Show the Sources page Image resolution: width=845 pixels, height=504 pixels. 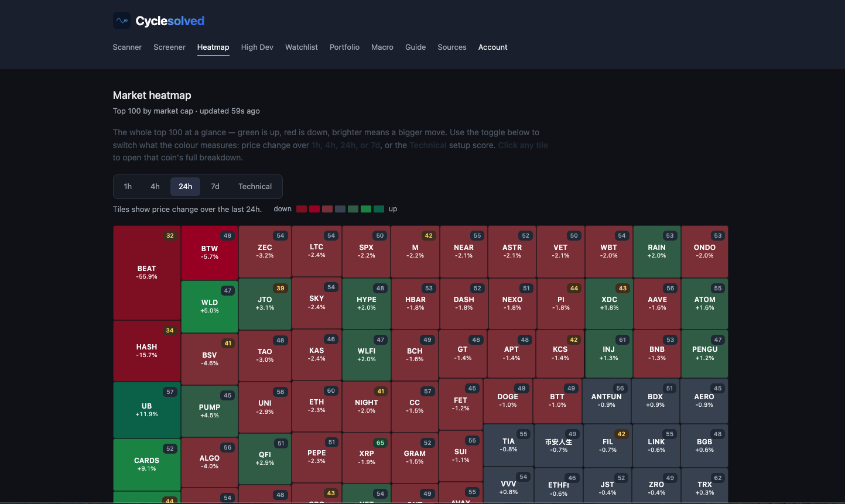click(452, 47)
